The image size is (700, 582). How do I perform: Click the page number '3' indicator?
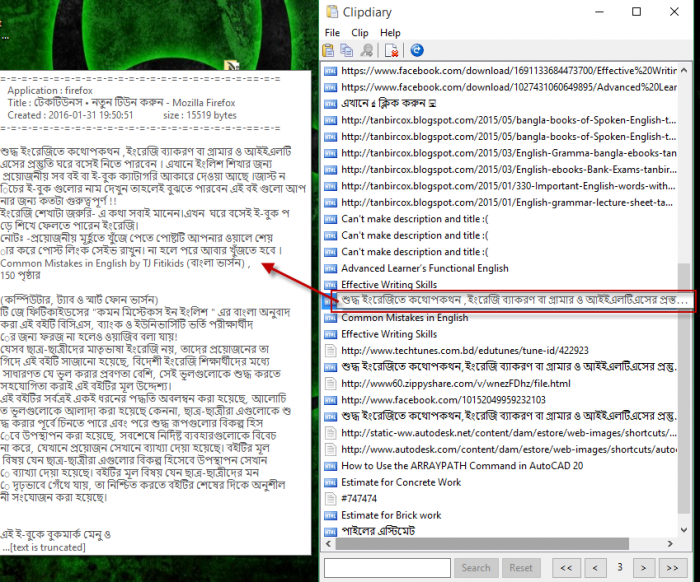pyautogui.click(x=620, y=567)
